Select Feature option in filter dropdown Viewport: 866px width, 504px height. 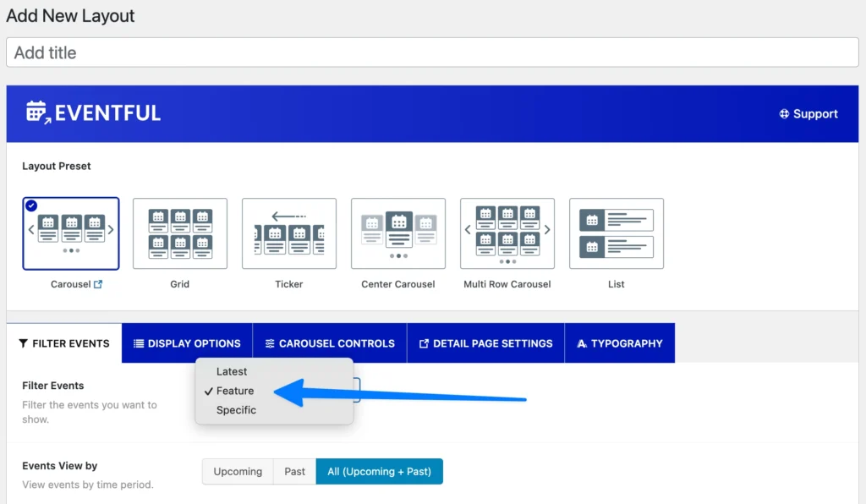(x=235, y=391)
